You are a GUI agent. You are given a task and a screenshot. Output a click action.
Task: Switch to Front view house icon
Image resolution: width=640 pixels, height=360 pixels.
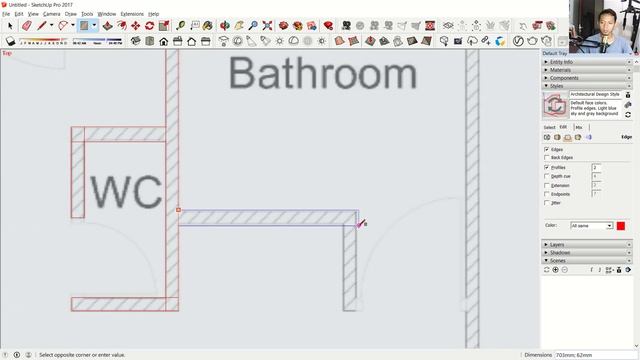point(164,41)
